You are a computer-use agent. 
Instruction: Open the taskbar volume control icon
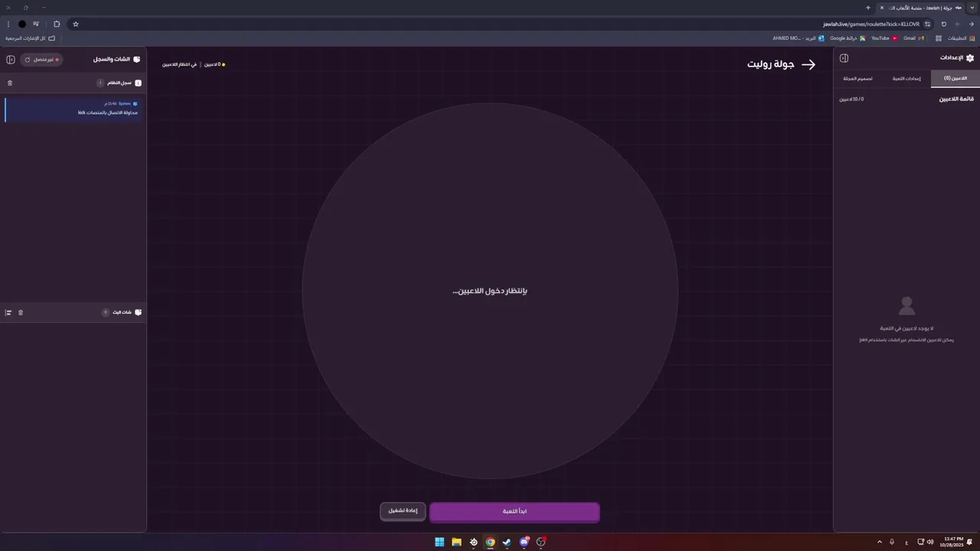coord(930,542)
